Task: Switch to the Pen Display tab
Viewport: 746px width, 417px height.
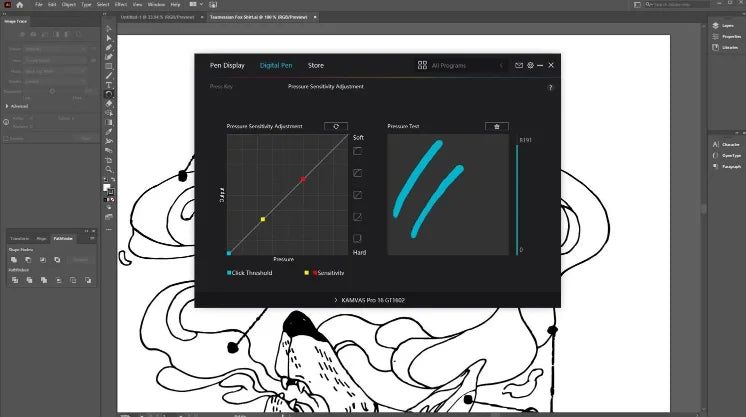Action: [227, 65]
